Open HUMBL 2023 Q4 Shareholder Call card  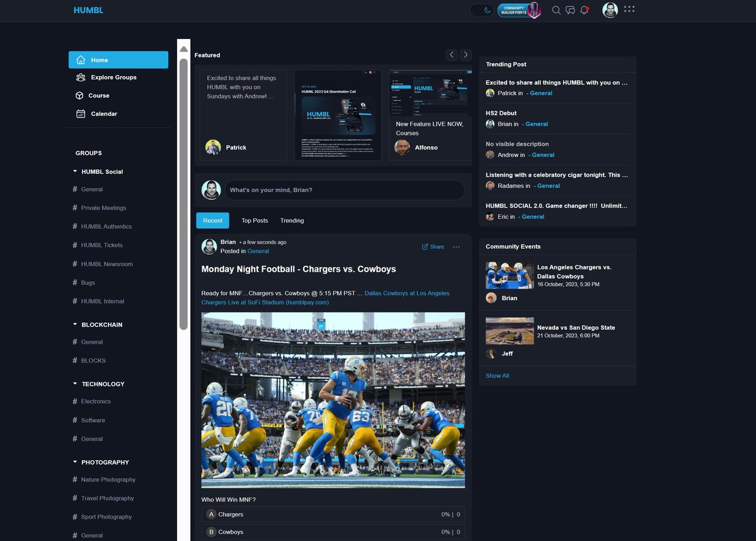point(338,115)
